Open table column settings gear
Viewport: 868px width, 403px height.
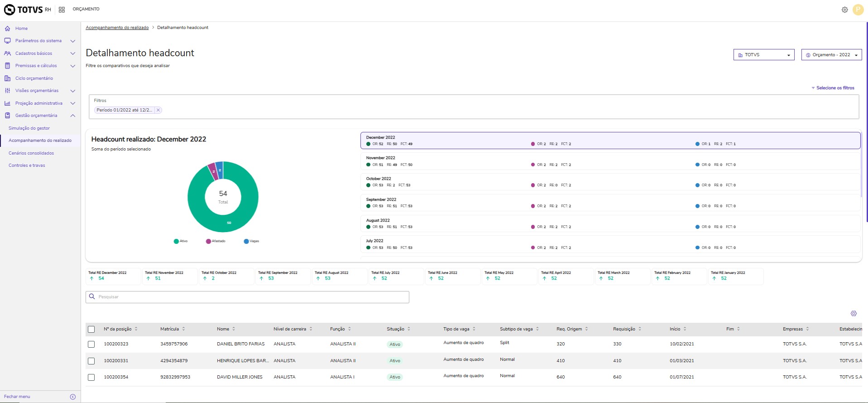854,314
